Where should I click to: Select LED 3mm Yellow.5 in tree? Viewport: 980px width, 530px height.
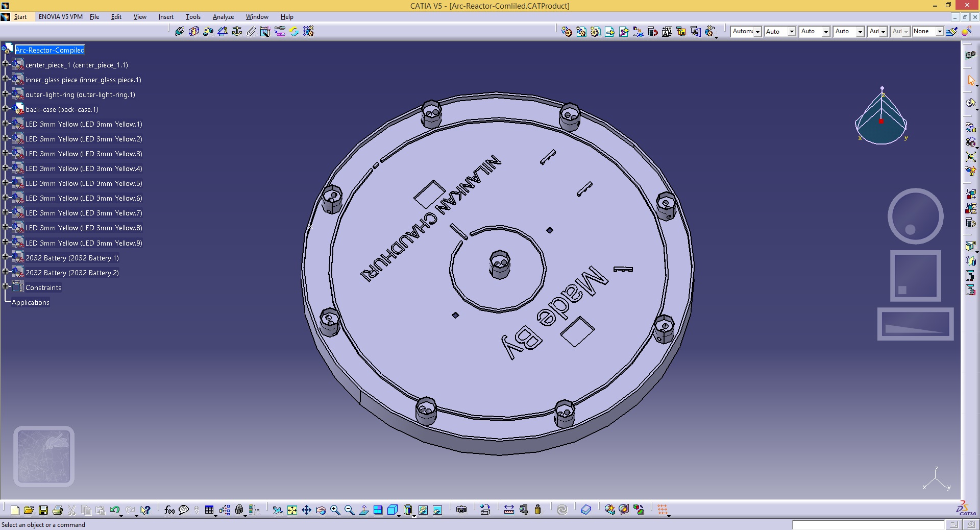[84, 183]
